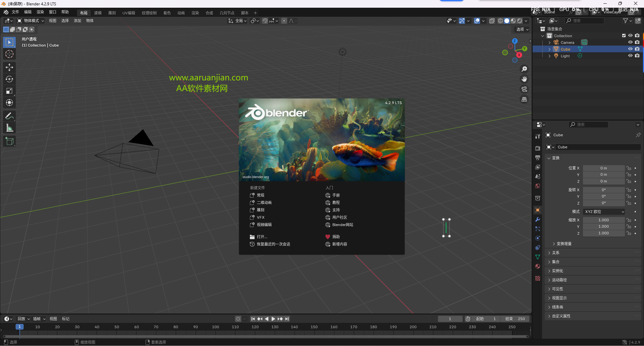
Task: Hide the Light object in the viewport
Action: coord(630,56)
